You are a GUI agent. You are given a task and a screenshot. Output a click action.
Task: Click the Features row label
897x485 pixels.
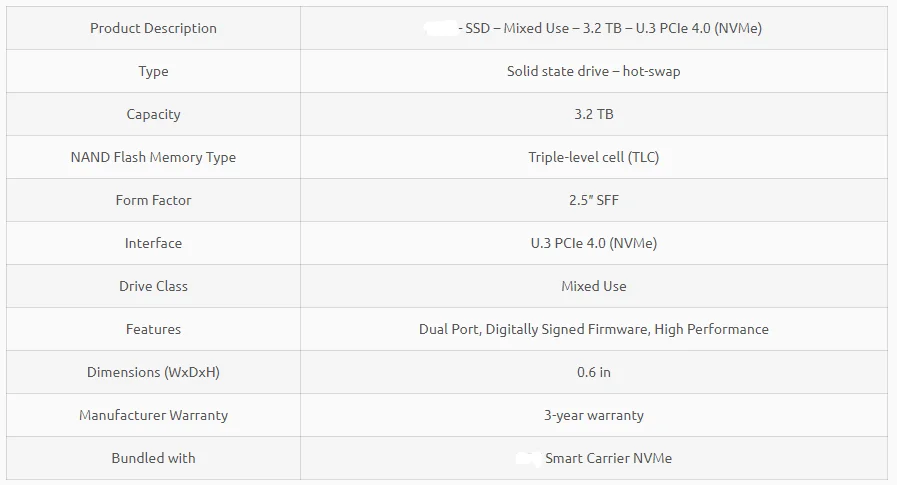click(x=153, y=329)
